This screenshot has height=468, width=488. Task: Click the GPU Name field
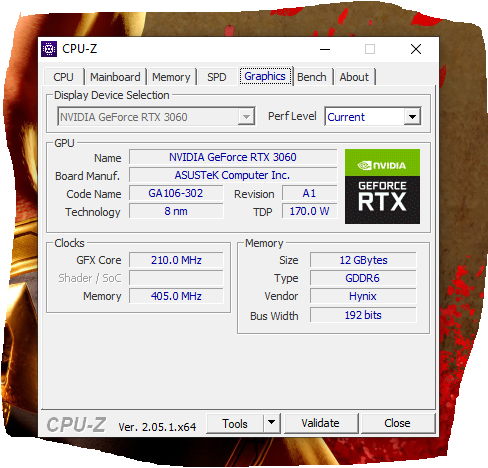click(x=233, y=157)
